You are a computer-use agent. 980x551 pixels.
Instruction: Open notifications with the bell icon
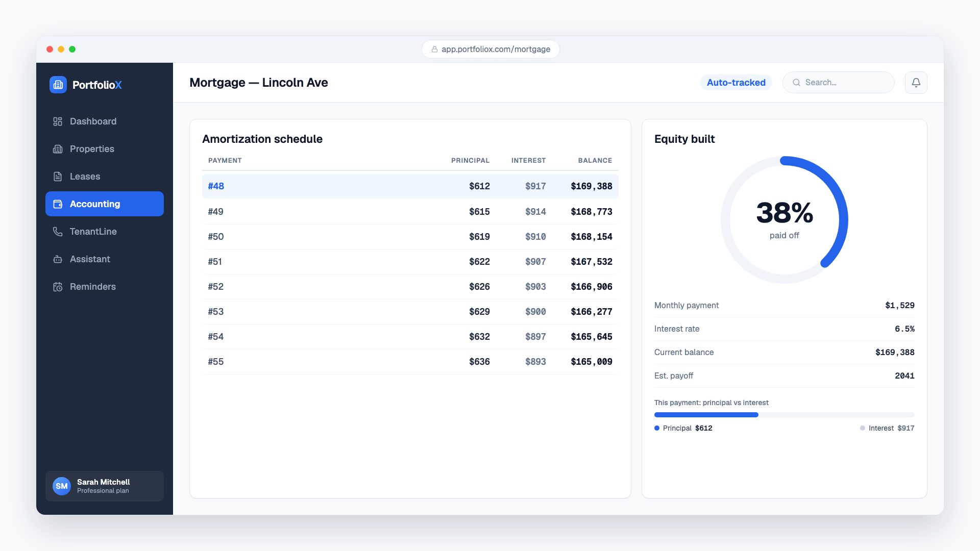point(916,83)
